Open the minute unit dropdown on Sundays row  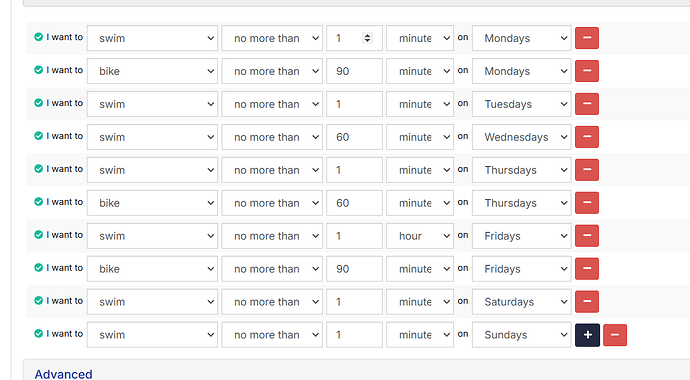[x=420, y=335]
